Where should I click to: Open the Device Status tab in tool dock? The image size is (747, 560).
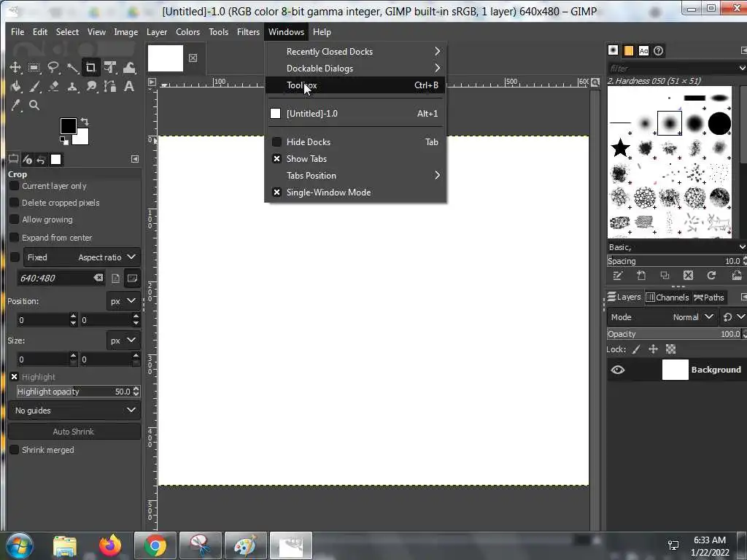[x=27, y=160]
